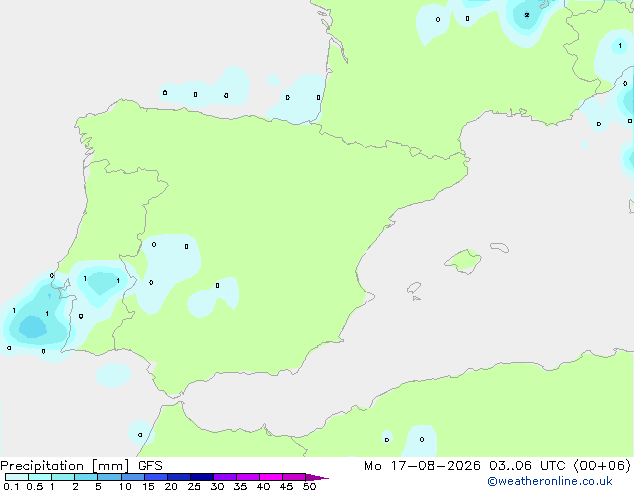Click the '20' legend scale label
The height and width of the screenshot is (490, 634).
pos(171,486)
